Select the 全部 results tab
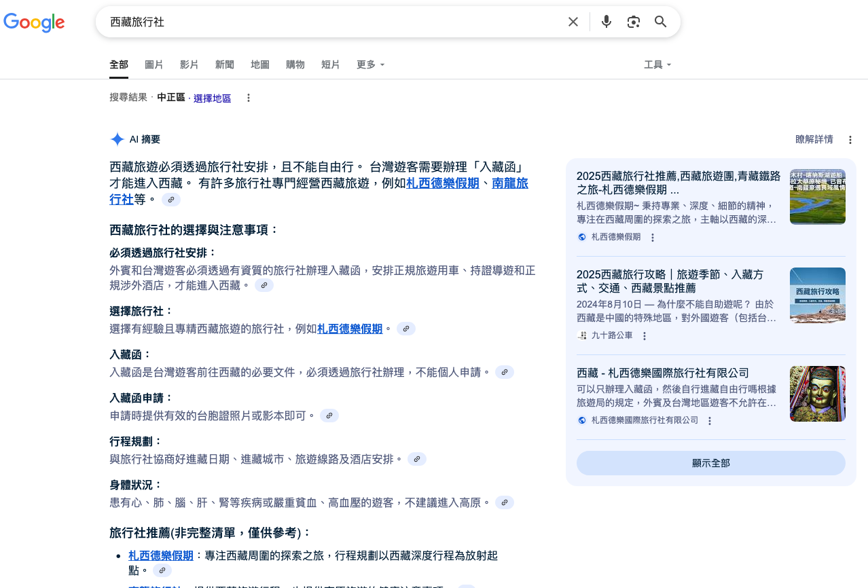The image size is (868, 588). [119, 65]
